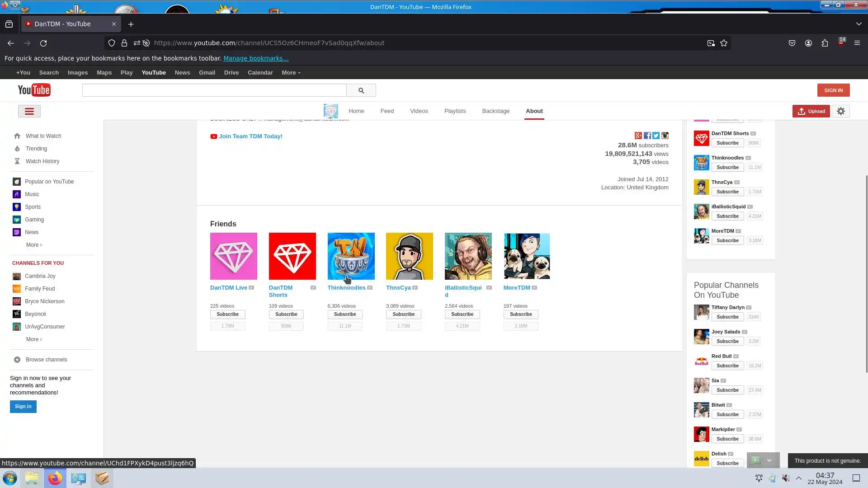Expand More under the News category
The image size is (868, 488).
(34, 245)
